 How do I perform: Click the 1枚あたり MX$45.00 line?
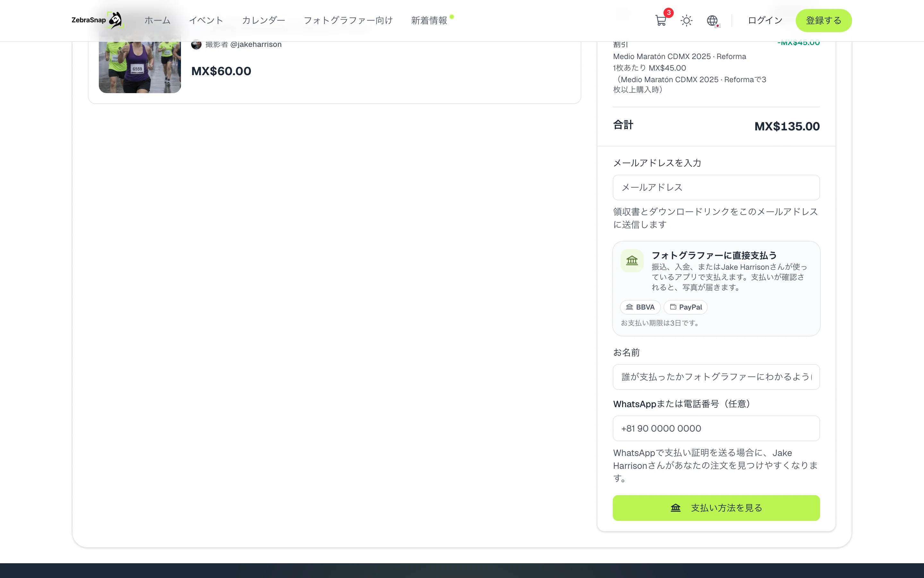pyautogui.click(x=649, y=68)
